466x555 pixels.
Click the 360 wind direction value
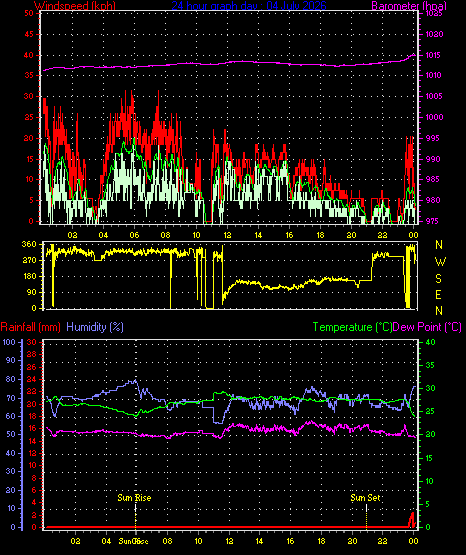(x=29, y=244)
